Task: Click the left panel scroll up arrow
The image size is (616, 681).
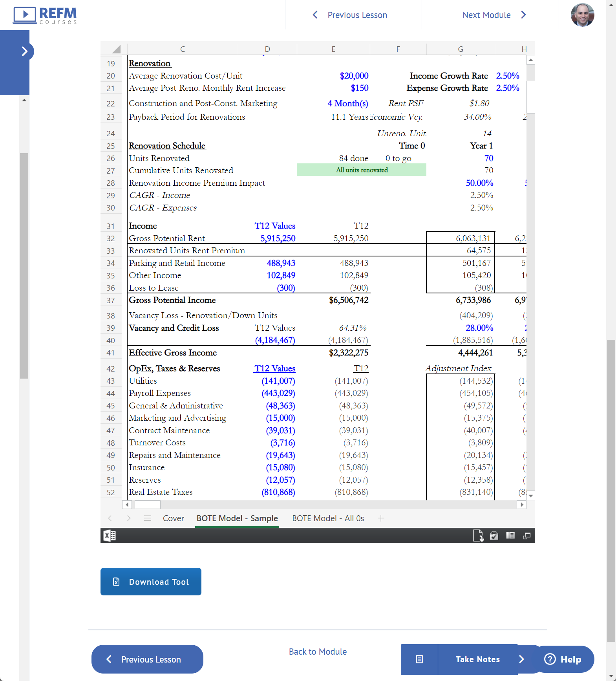Action: pyautogui.click(x=24, y=101)
